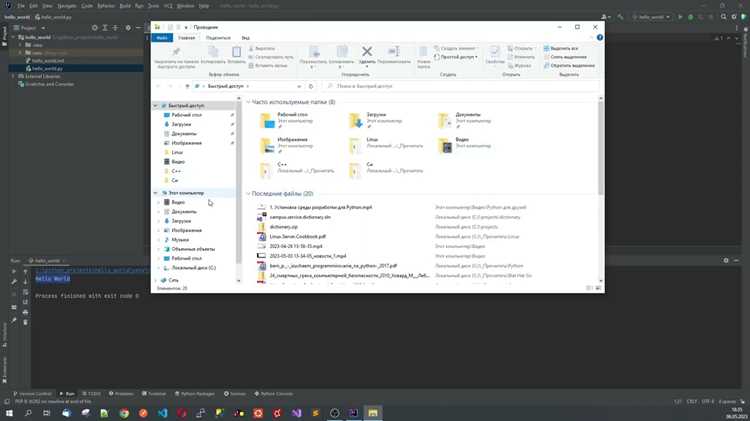Screen dimensions: 750x421
Task: Click the Properties icon in Explorer ribbon
Action: [495, 52]
